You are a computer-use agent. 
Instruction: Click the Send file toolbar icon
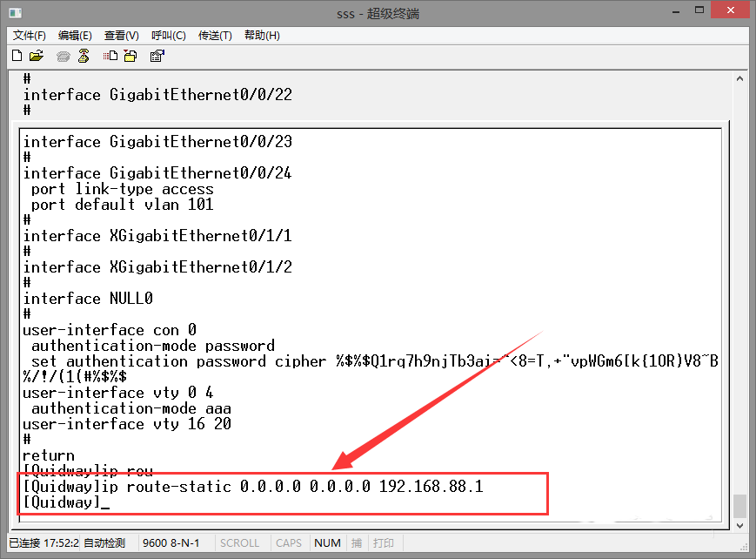click(110, 56)
